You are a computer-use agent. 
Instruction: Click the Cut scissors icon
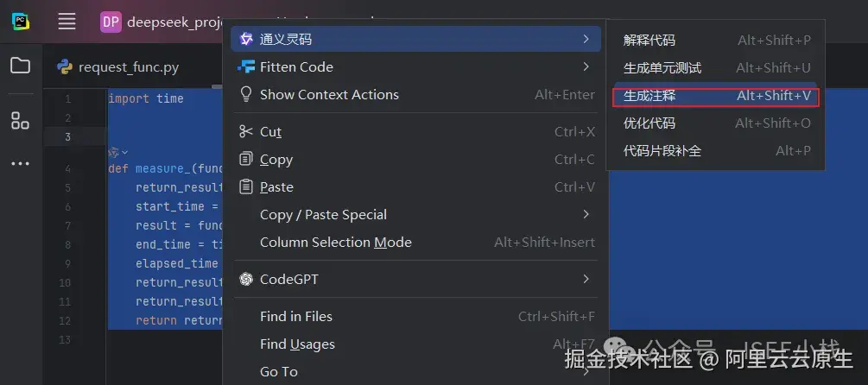point(246,131)
